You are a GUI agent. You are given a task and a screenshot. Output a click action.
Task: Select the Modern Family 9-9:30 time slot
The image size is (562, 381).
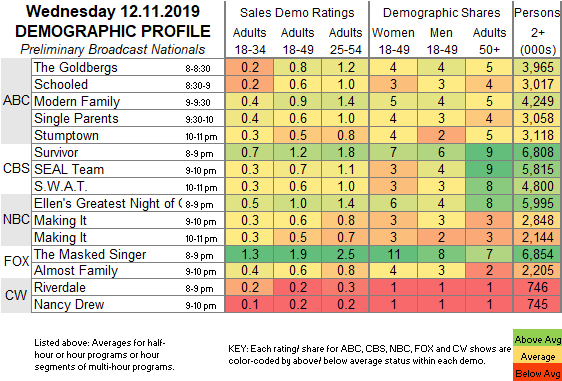tap(198, 103)
